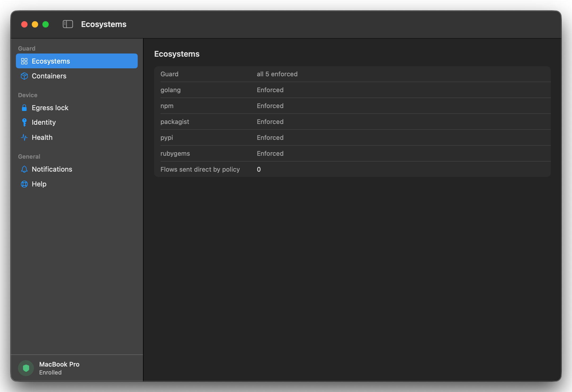The image size is (572, 392).
Task: Open the Containers section
Action: tap(77, 76)
